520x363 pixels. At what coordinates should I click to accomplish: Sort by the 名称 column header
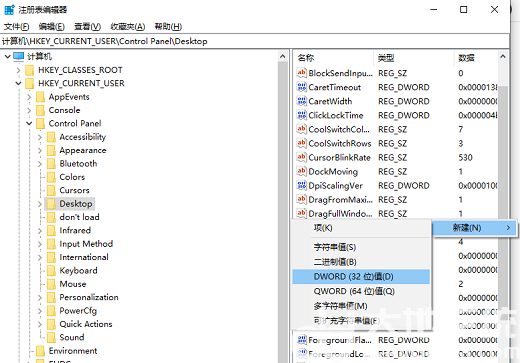point(334,58)
